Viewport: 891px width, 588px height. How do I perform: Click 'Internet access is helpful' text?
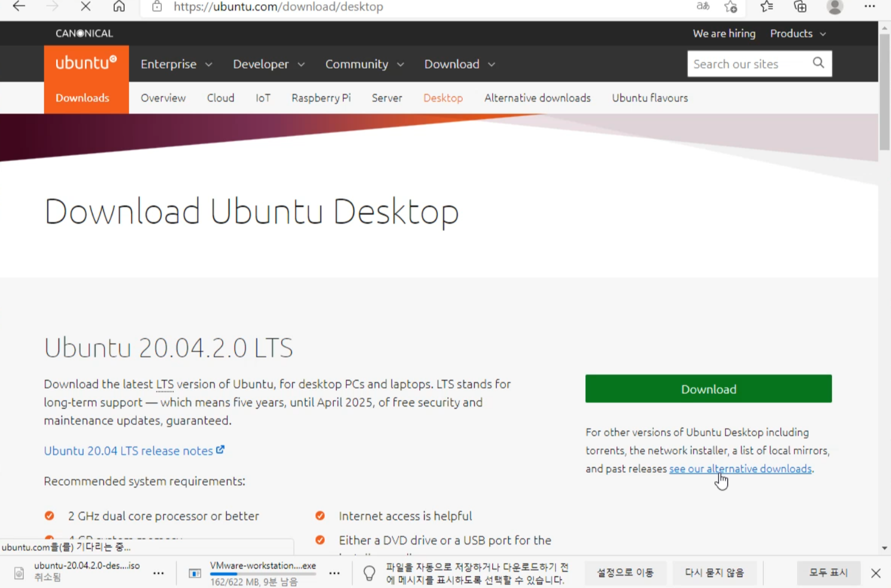click(x=405, y=516)
